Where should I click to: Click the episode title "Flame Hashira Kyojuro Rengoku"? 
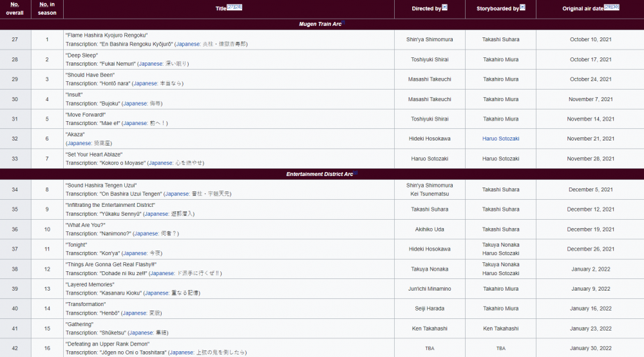pos(106,35)
